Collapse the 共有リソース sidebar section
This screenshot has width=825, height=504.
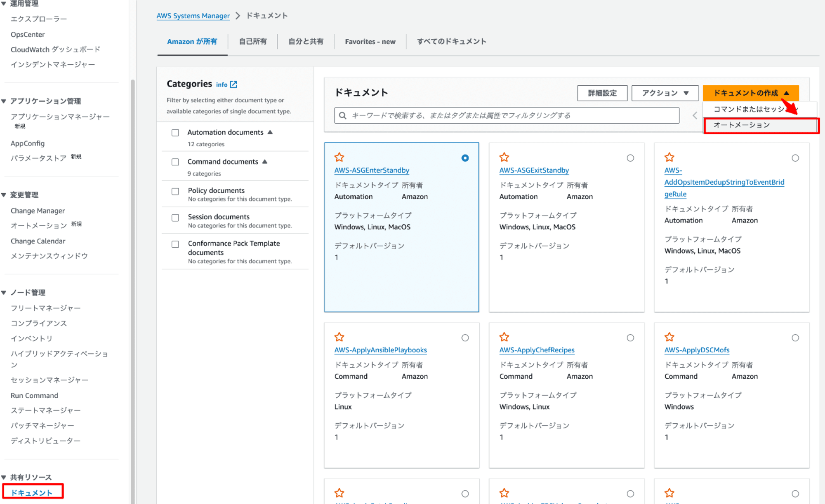(3, 477)
